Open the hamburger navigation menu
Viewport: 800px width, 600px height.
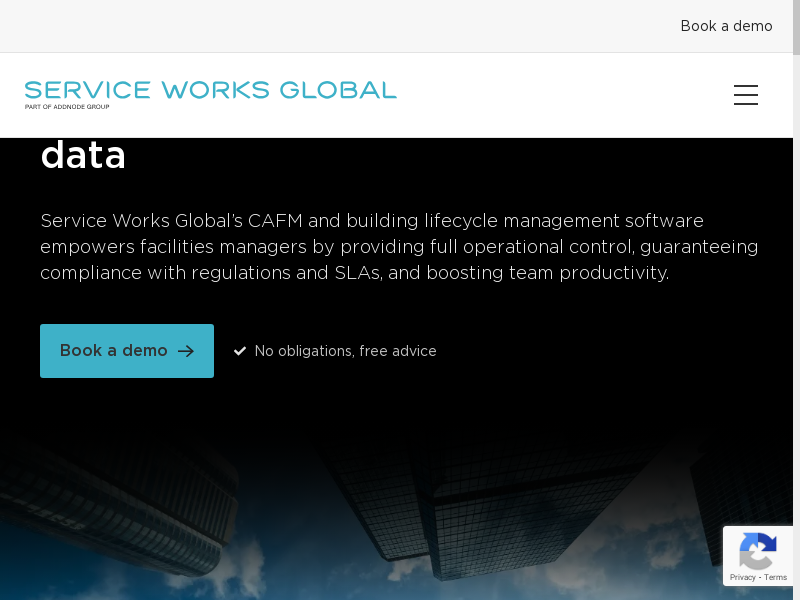[x=745, y=95]
